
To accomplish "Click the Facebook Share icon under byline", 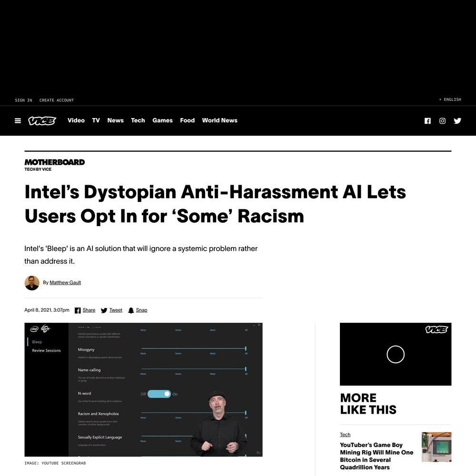I will (x=78, y=310).
